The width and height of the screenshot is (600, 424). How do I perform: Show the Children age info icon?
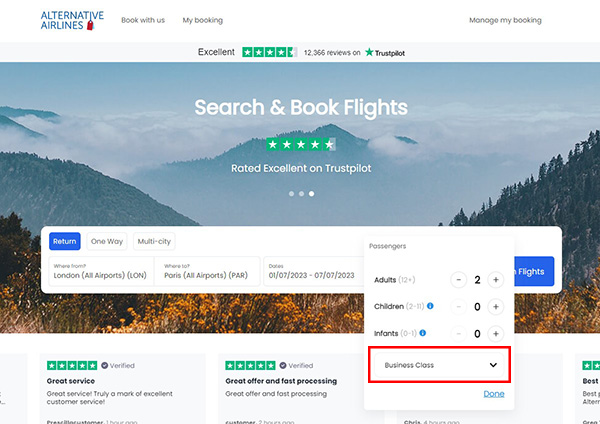[430, 306]
